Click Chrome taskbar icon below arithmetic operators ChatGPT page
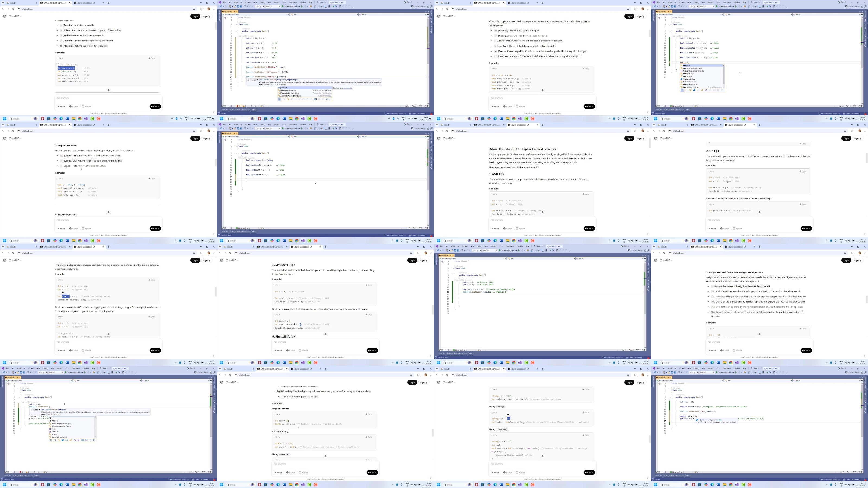This screenshot has height=488, width=868. click(80, 118)
